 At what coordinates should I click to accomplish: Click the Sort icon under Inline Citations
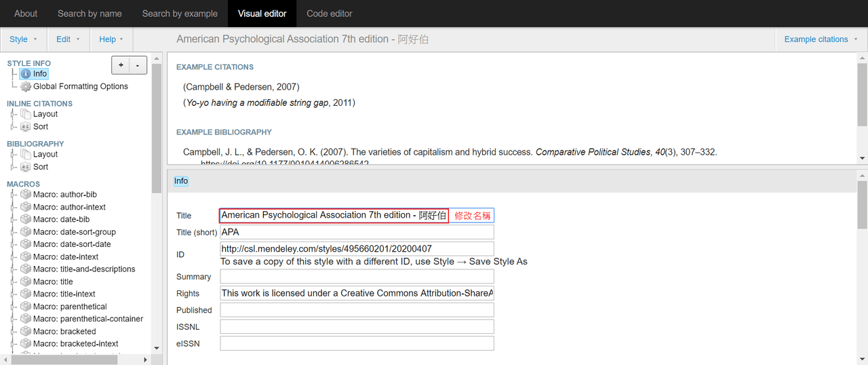pyautogui.click(x=26, y=127)
